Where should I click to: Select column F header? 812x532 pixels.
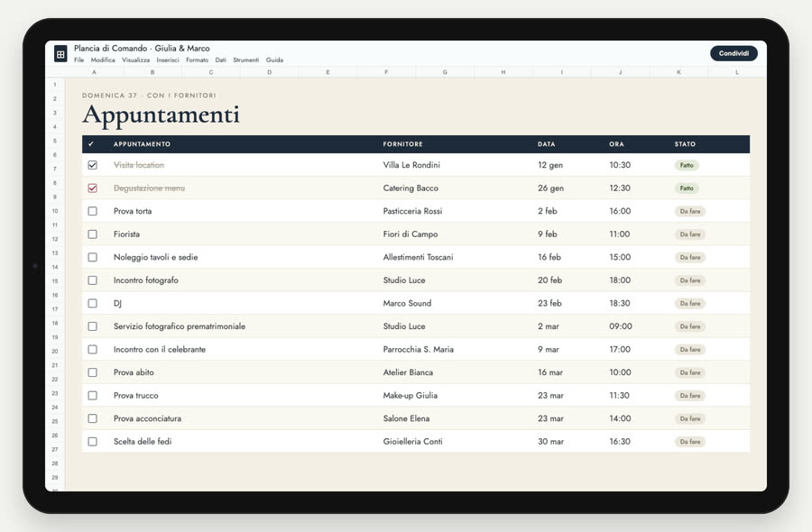(386, 72)
